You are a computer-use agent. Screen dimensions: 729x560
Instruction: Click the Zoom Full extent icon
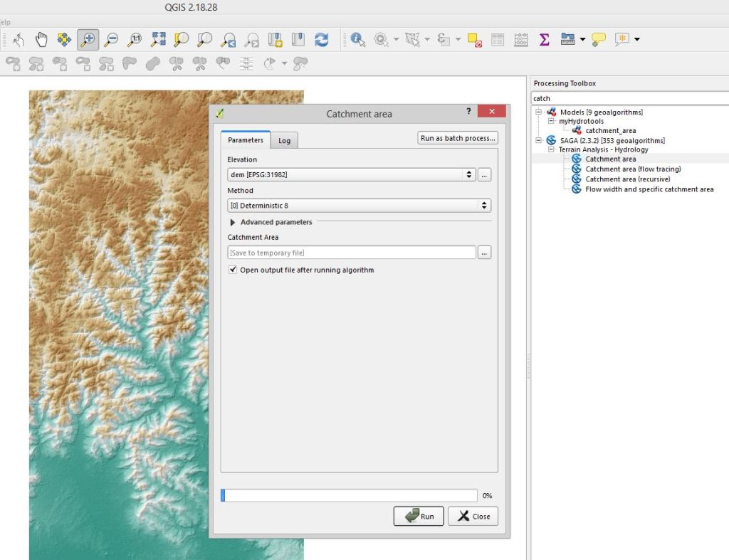tap(158, 40)
